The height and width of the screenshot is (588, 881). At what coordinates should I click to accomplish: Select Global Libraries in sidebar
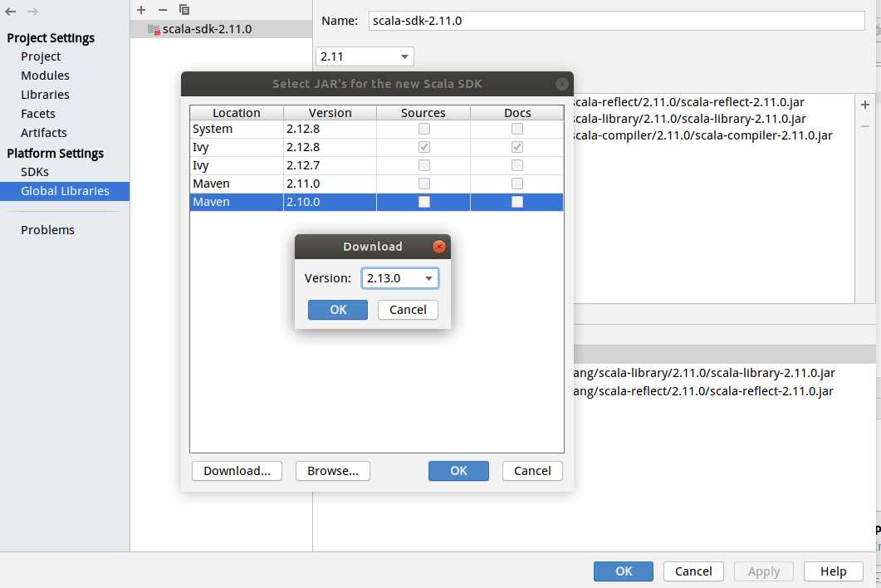[x=65, y=191]
